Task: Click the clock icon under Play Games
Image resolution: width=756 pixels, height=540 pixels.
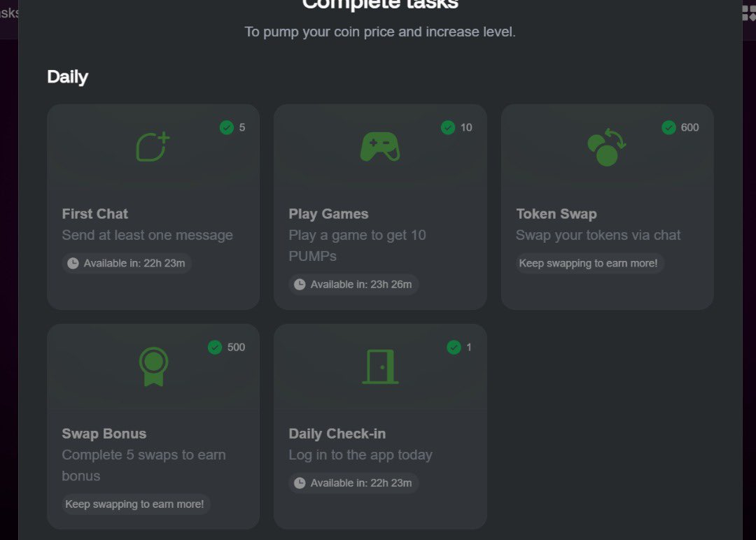Action: click(x=300, y=284)
